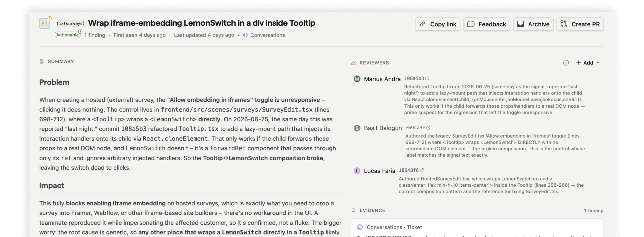Archive this report

coord(533,24)
